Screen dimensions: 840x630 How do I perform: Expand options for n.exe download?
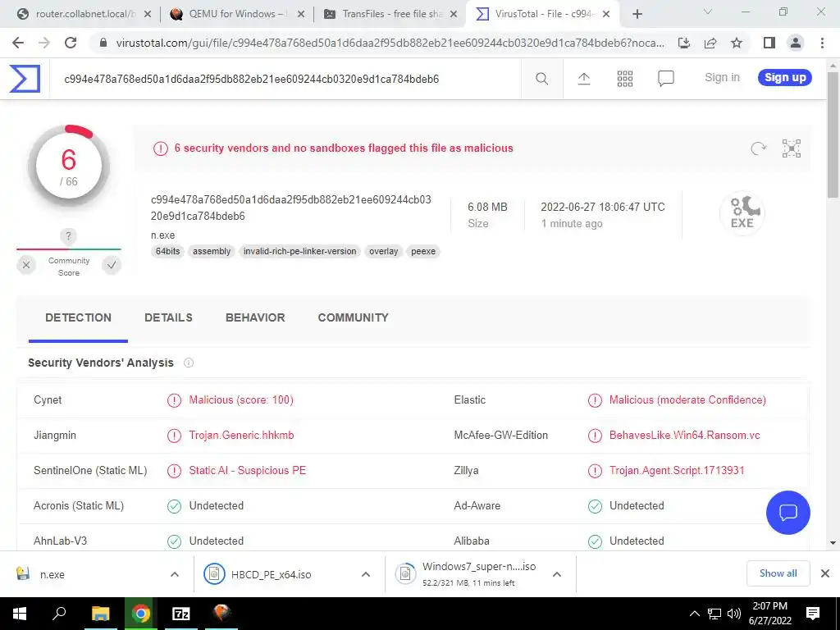pos(175,574)
